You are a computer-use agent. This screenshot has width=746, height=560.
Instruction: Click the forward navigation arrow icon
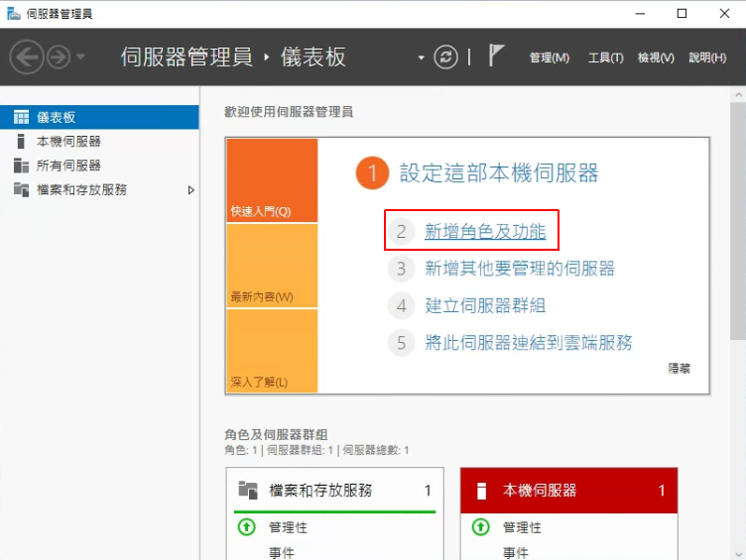click(59, 56)
